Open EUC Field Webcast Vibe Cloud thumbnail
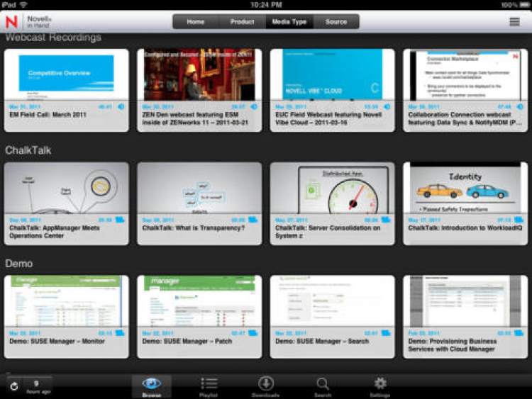 point(333,74)
